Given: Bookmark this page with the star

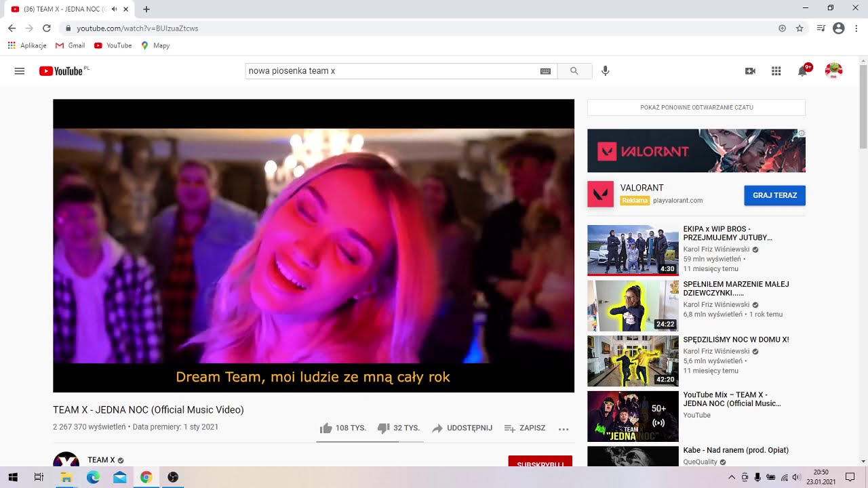Looking at the screenshot, I should (800, 28).
